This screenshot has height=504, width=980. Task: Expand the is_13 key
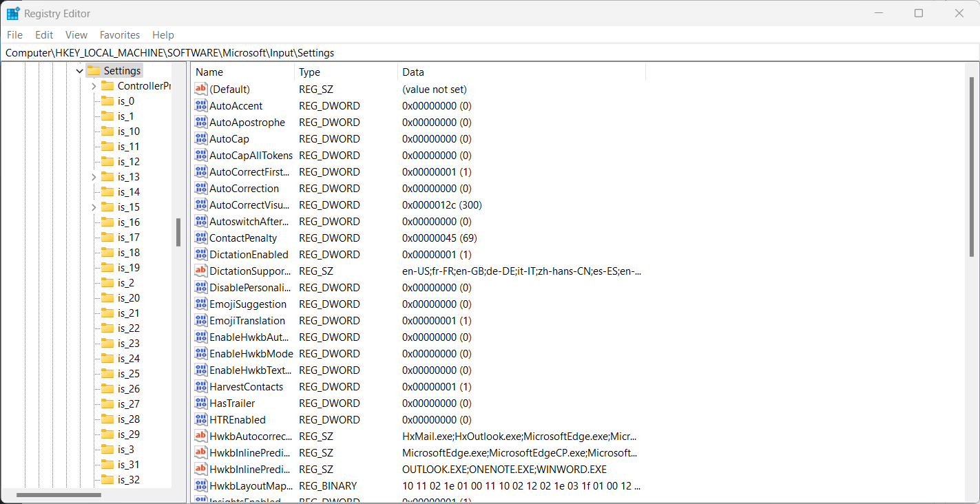(x=94, y=177)
